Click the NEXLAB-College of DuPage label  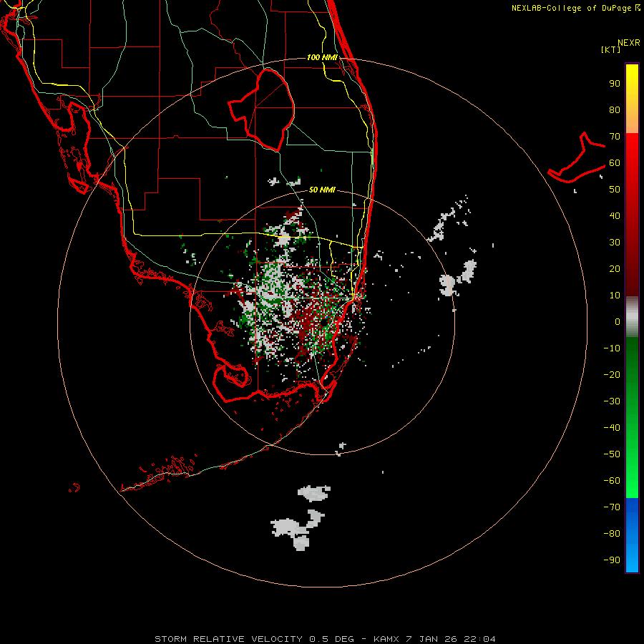click(x=571, y=8)
